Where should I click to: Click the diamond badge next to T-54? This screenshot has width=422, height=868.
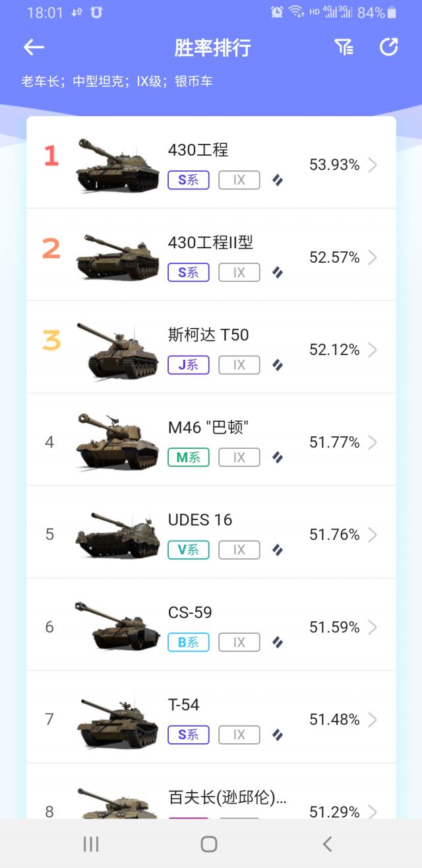pyautogui.click(x=278, y=734)
